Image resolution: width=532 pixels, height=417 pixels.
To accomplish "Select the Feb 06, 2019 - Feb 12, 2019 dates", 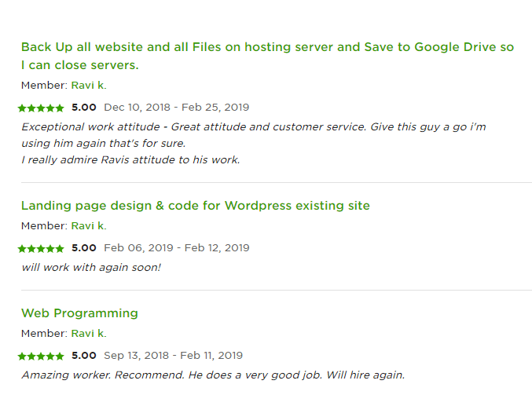I will (x=177, y=248).
